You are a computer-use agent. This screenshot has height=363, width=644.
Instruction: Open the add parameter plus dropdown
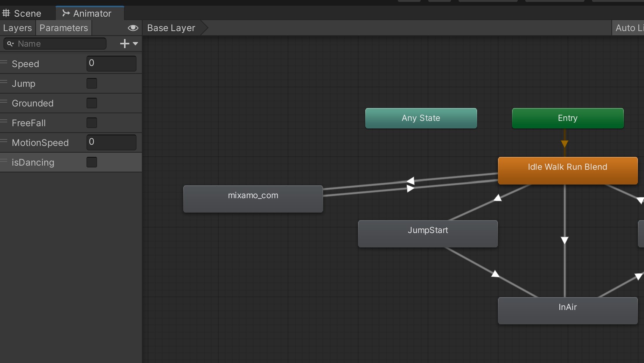tap(129, 44)
